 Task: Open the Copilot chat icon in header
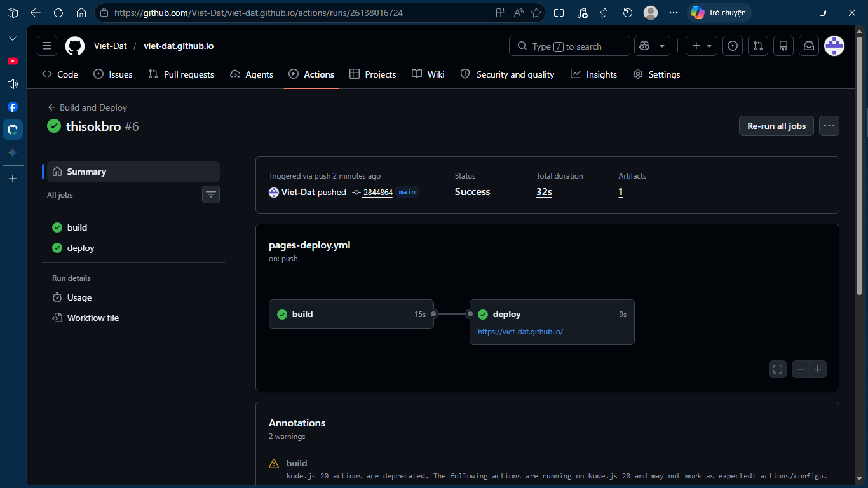[x=644, y=46]
